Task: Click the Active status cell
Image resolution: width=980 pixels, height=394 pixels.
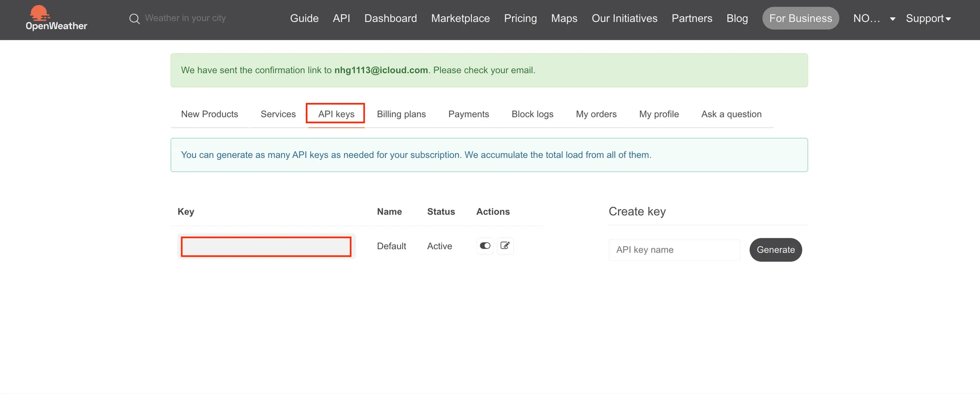Action: pyautogui.click(x=439, y=246)
